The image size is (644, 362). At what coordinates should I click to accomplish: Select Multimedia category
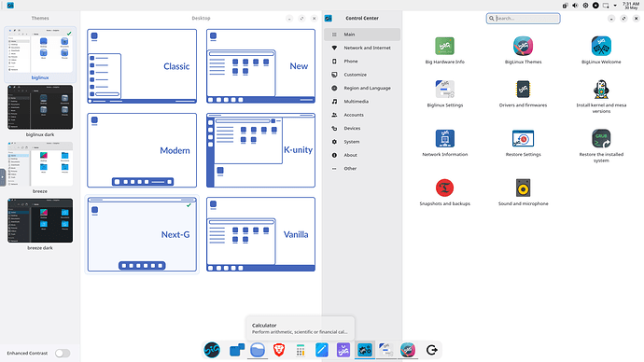[362, 102]
